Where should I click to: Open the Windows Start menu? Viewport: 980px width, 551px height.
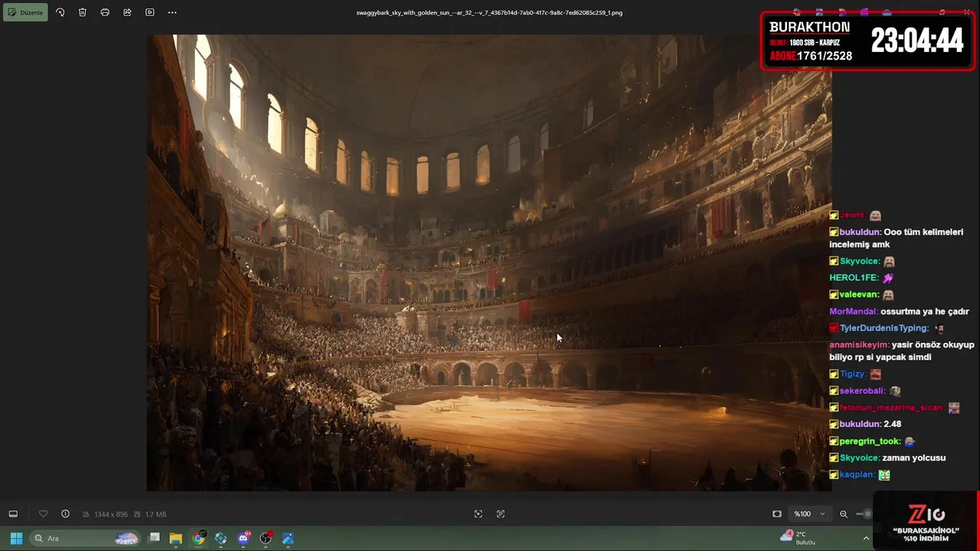pyautogui.click(x=16, y=538)
